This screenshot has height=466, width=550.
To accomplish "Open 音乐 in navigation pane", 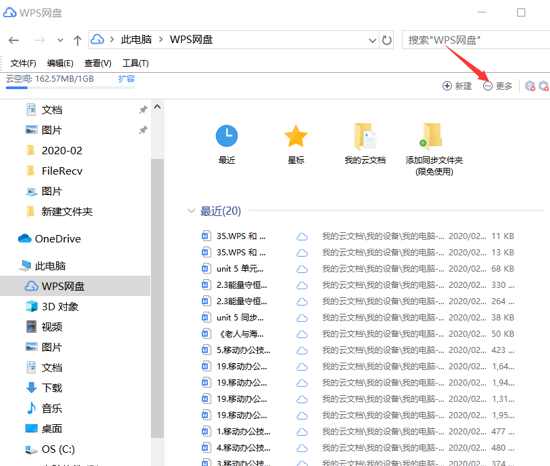I will (x=52, y=408).
